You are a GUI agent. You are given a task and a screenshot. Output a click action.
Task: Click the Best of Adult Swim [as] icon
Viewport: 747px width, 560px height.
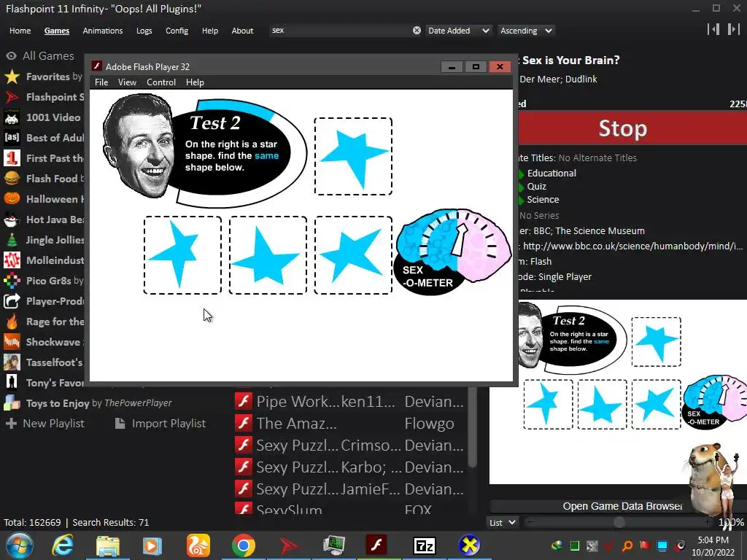(12, 138)
